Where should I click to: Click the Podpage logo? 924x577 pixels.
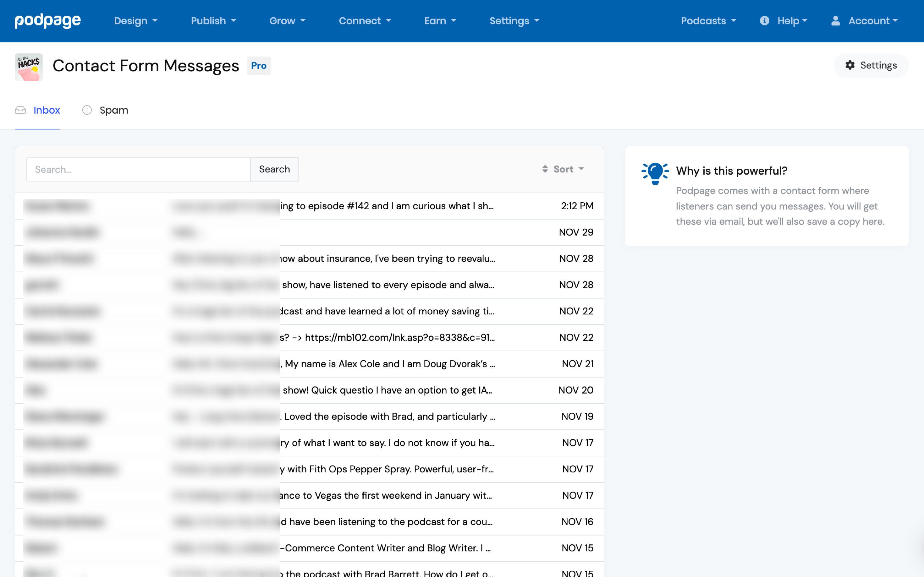tap(48, 21)
